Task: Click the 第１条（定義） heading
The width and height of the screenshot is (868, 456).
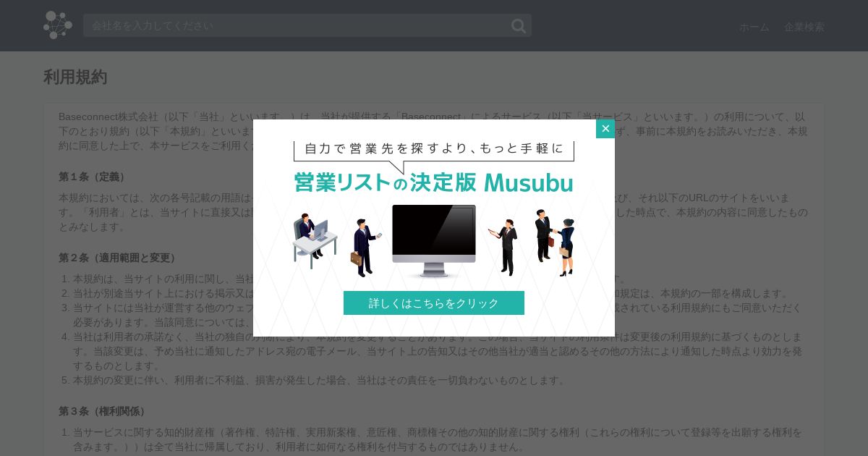Action: pyautogui.click(x=93, y=177)
